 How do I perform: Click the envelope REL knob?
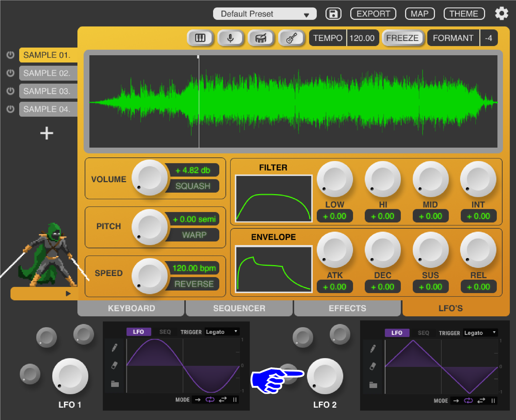tap(478, 250)
